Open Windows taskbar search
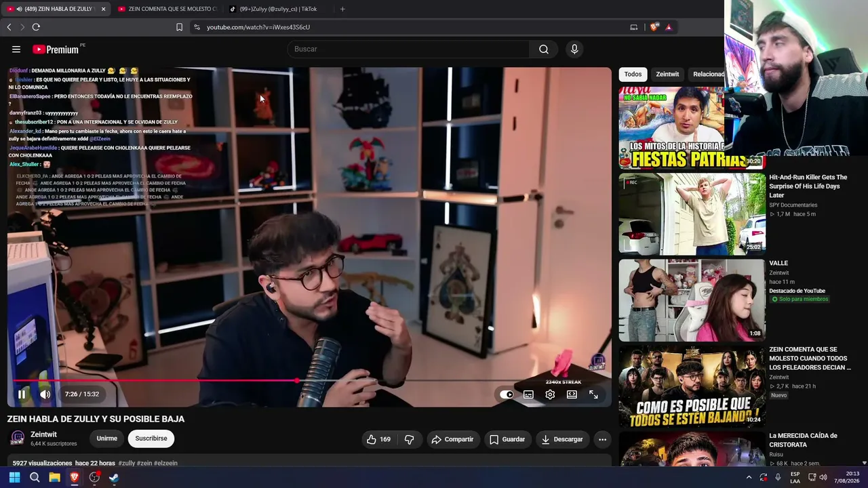Viewport: 868px width, 488px height. (35, 477)
